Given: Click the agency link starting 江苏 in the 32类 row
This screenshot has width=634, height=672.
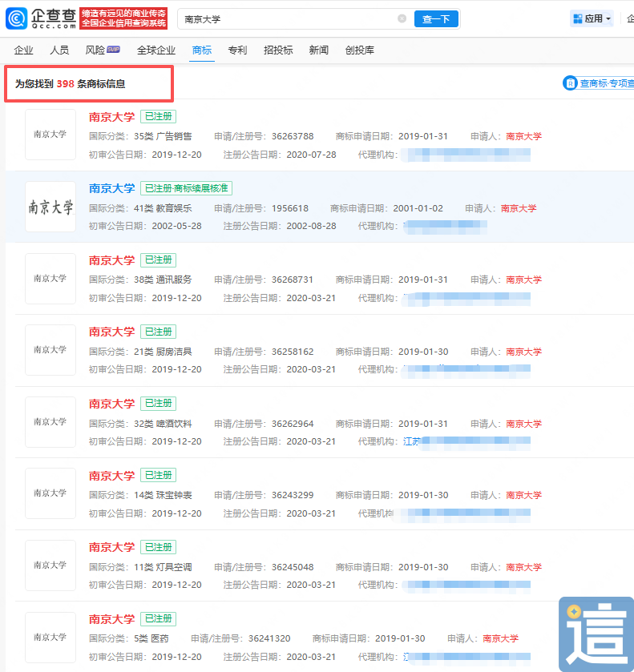Looking at the screenshot, I should [466, 441].
